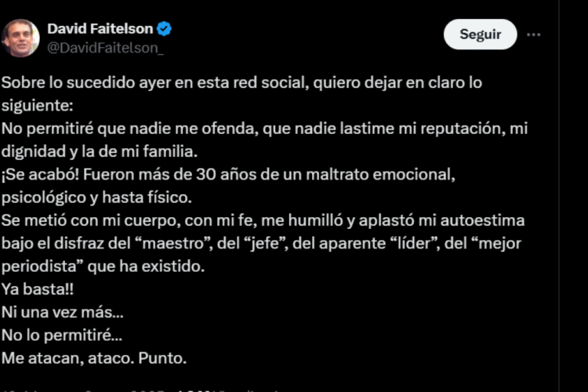The width and height of the screenshot is (588, 392).
Task: Click the blue verified badge
Action: click(165, 29)
